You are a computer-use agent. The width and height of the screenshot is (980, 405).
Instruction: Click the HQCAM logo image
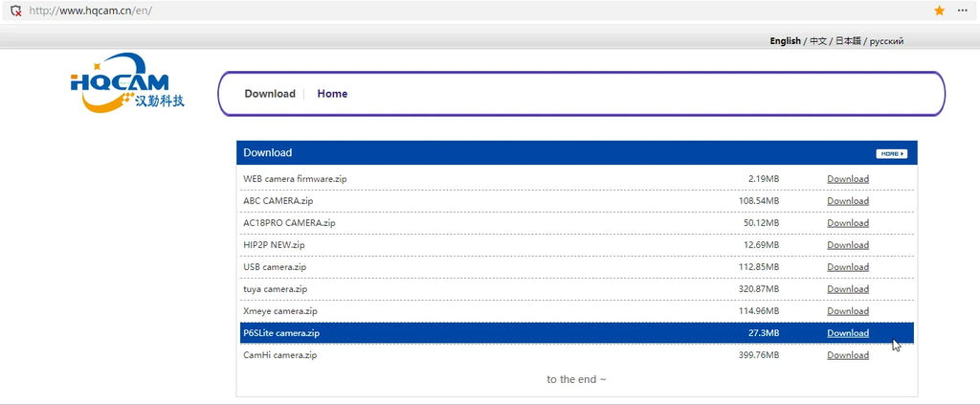point(127,83)
